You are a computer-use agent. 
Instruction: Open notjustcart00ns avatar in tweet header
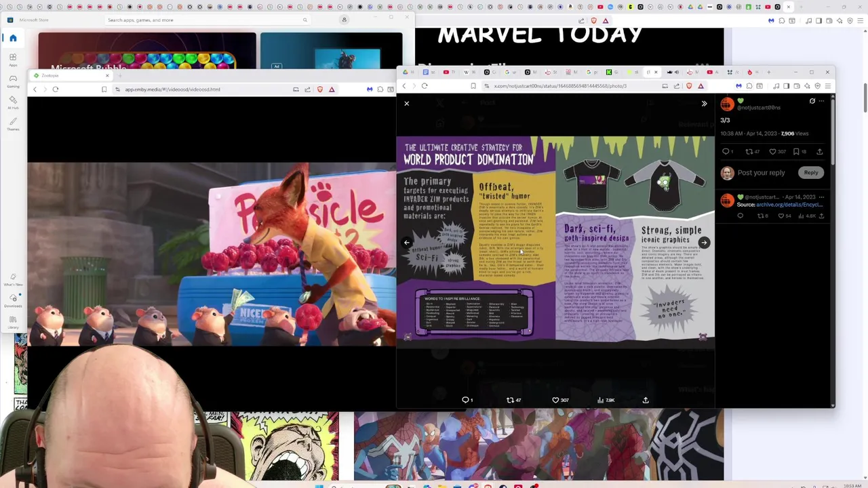pos(727,104)
